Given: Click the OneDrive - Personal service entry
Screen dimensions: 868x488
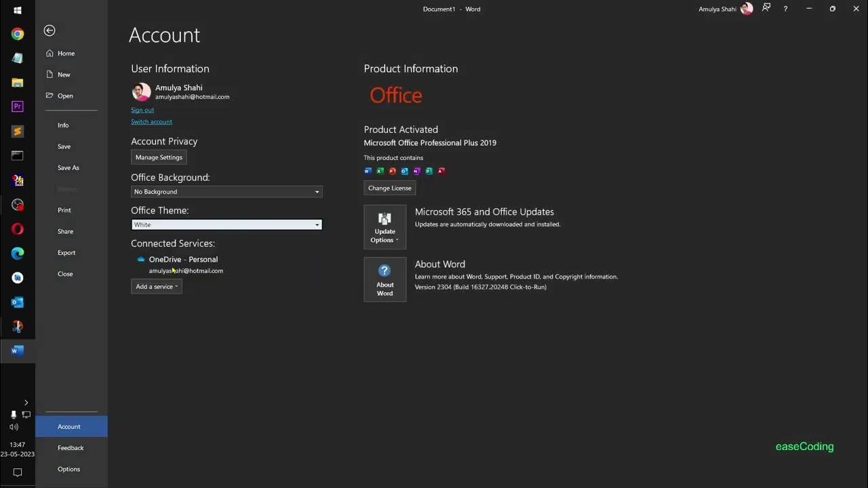Looking at the screenshot, I should point(183,260).
